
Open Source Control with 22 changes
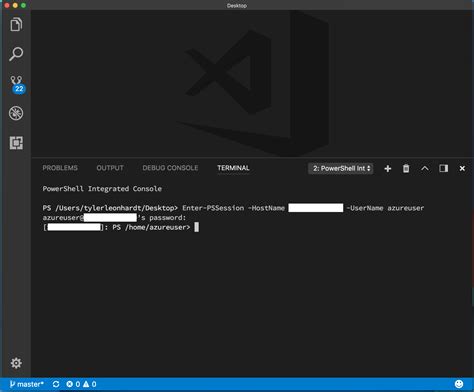point(17,84)
